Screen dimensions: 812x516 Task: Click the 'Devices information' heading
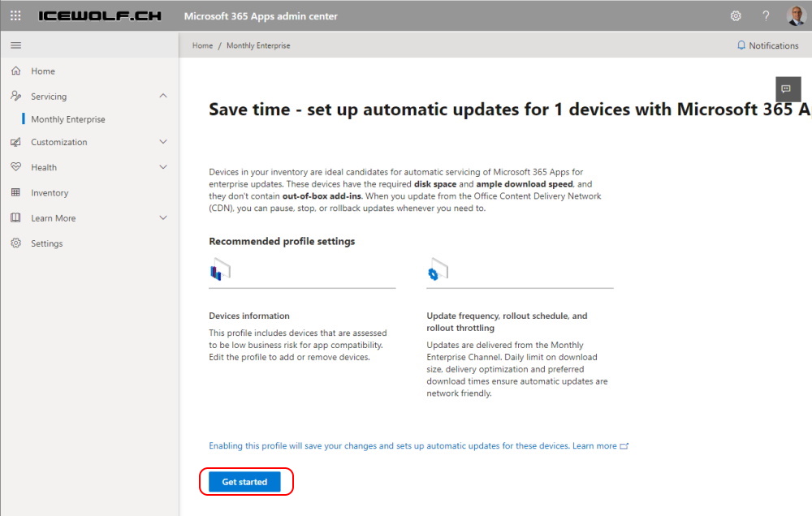coord(249,316)
